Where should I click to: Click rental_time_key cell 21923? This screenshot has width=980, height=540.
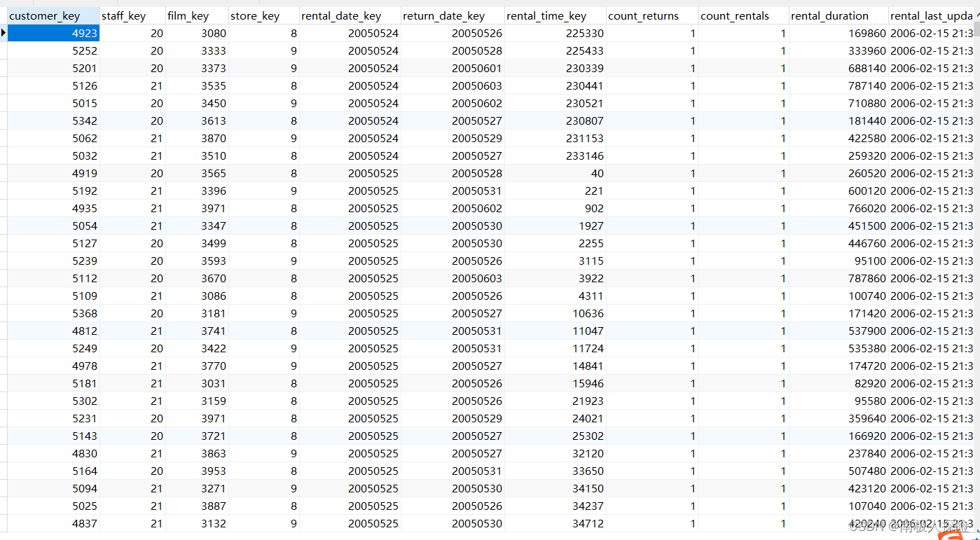555,401
